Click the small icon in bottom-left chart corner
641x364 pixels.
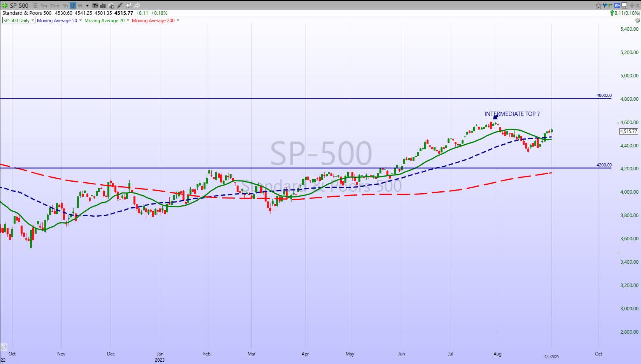click(x=4, y=347)
